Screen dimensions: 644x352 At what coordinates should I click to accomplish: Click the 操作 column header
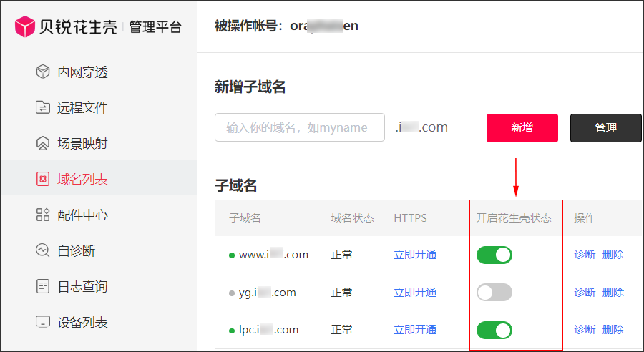click(585, 217)
